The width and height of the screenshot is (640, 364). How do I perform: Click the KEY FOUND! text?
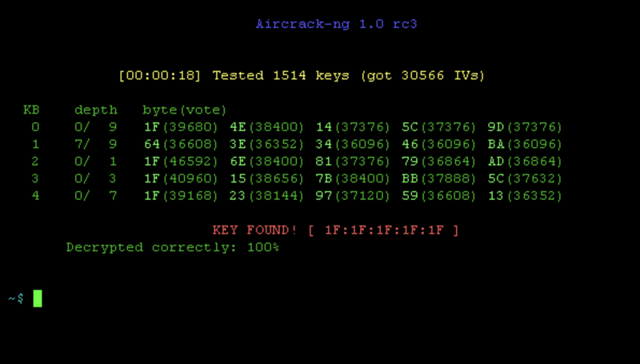254,230
